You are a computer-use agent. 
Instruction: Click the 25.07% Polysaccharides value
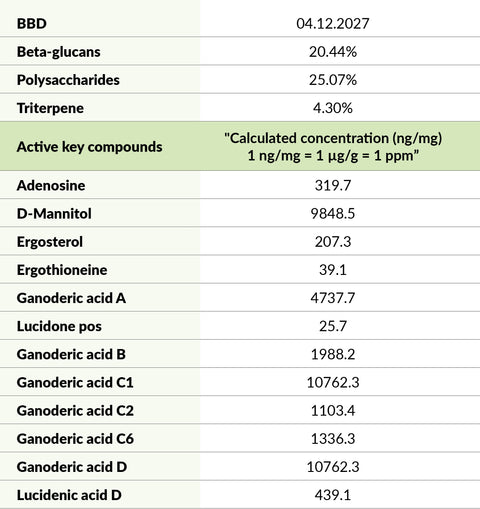tap(333, 80)
